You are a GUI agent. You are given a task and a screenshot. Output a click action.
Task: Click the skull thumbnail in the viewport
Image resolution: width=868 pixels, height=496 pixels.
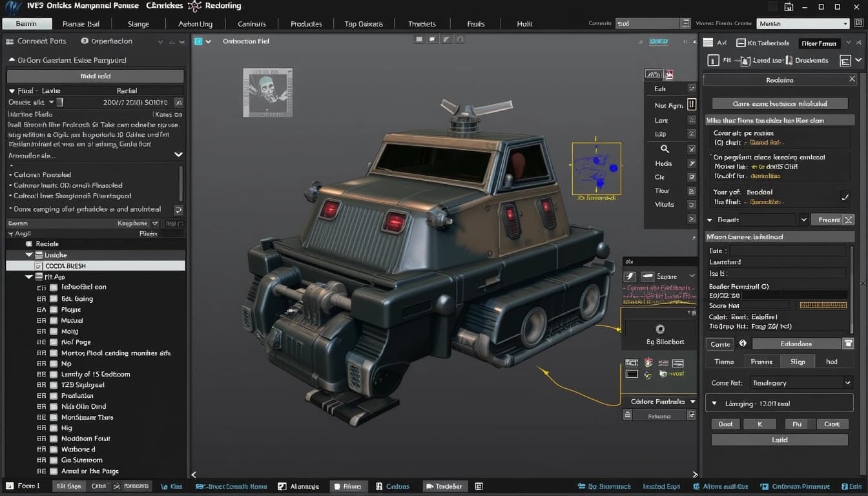coord(267,92)
